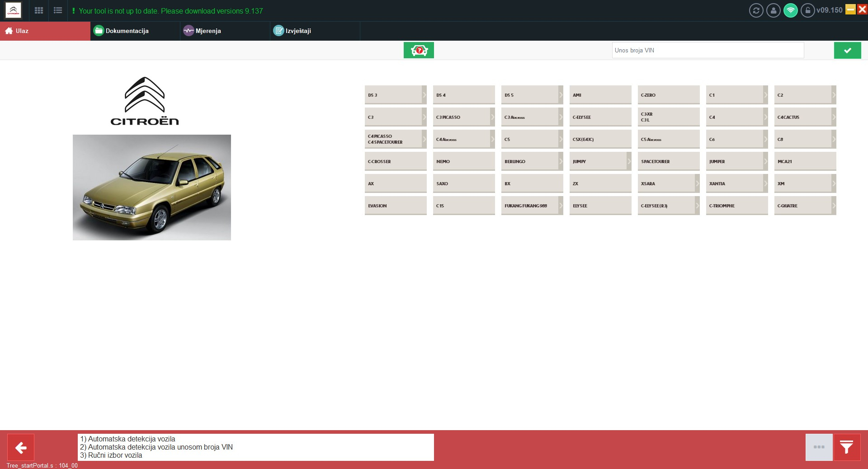Expand the C-QUATRE model arrow

[834, 206]
